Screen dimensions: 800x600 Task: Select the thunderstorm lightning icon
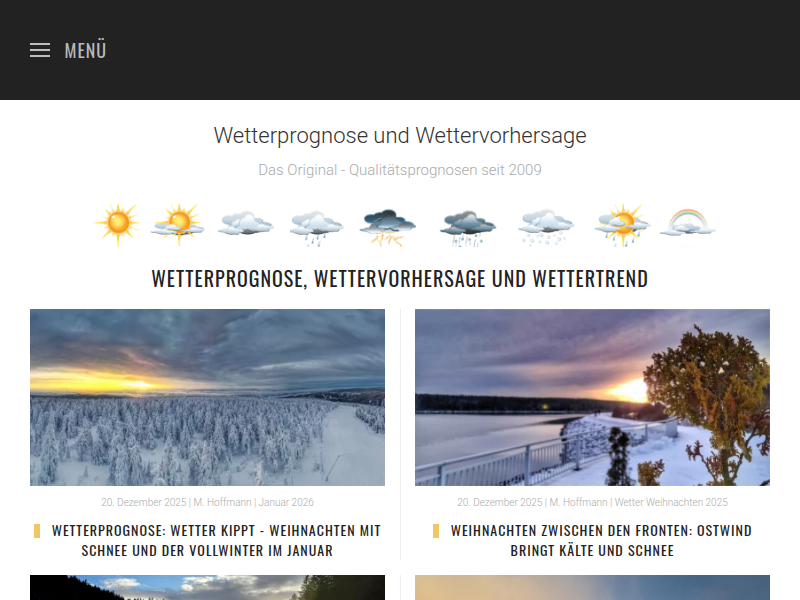point(388,227)
